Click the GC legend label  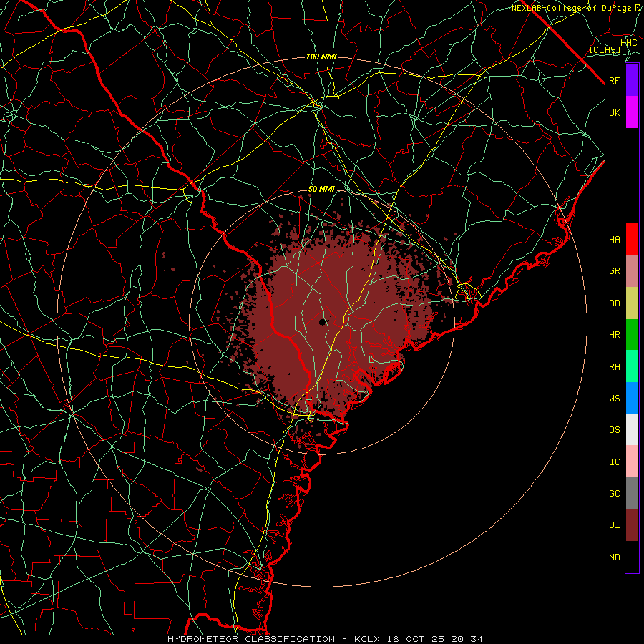pyautogui.click(x=615, y=494)
